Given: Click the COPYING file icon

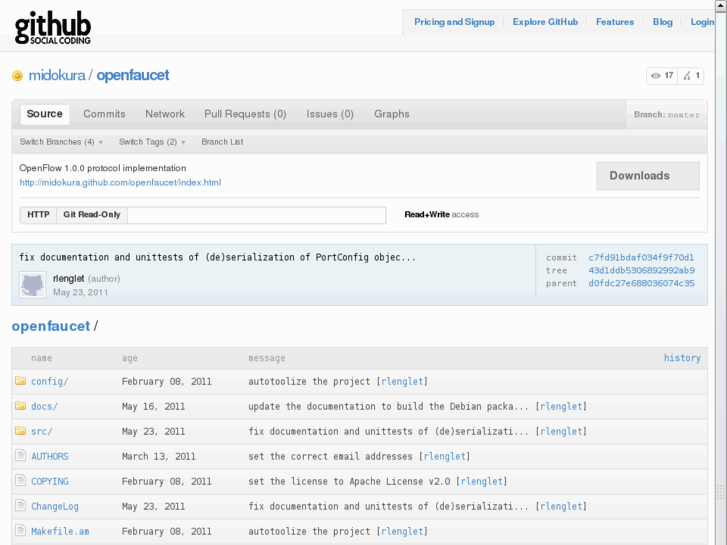Looking at the screenshot, I should pos(20,481).
